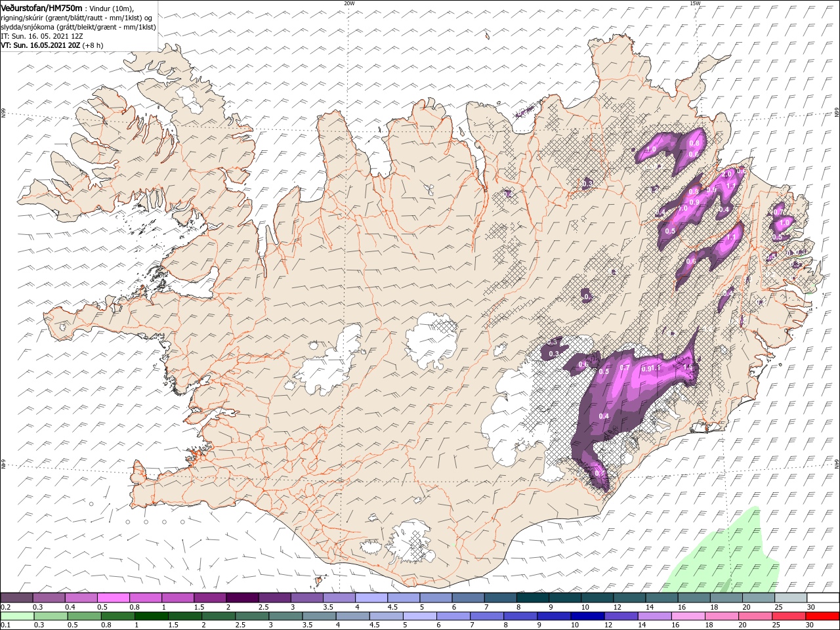Click the 'Vindur (10m)' legend description
The image size is (840, 630).
(112, 8)
